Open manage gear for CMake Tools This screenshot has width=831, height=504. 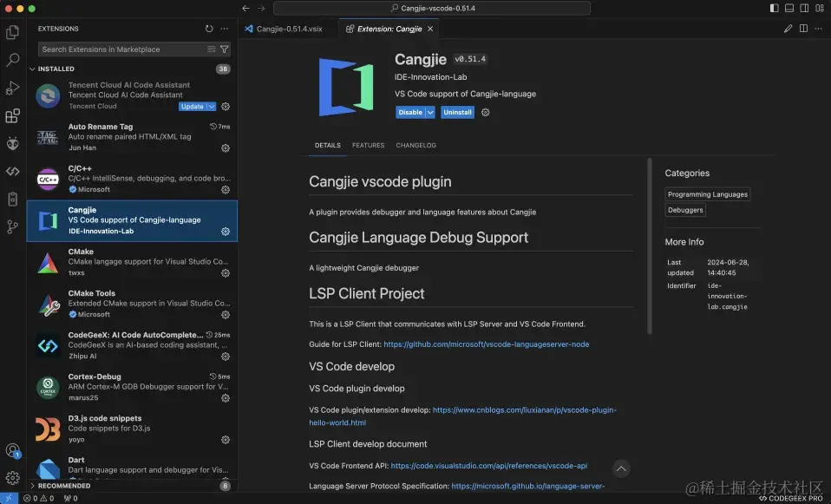pyautogui.click(x=226, y=315)
